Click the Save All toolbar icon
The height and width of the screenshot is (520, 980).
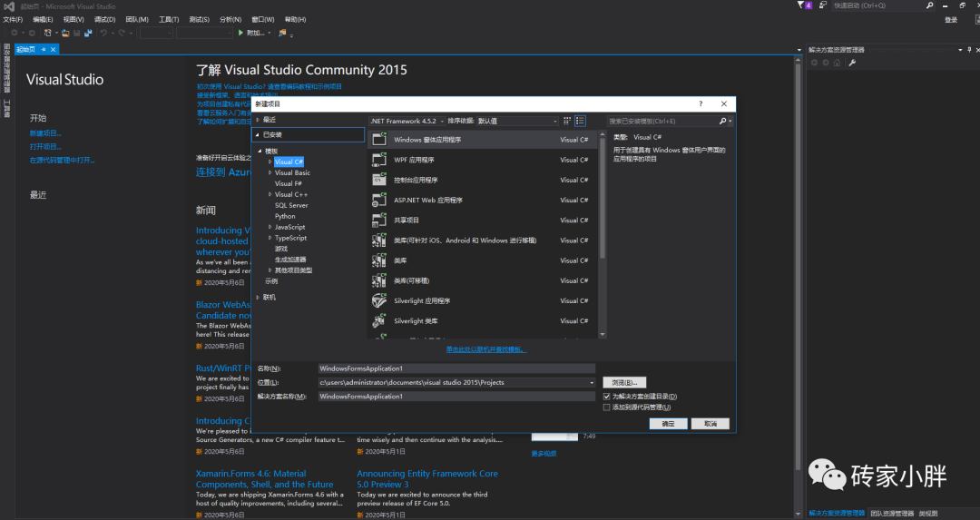point(88,33)
